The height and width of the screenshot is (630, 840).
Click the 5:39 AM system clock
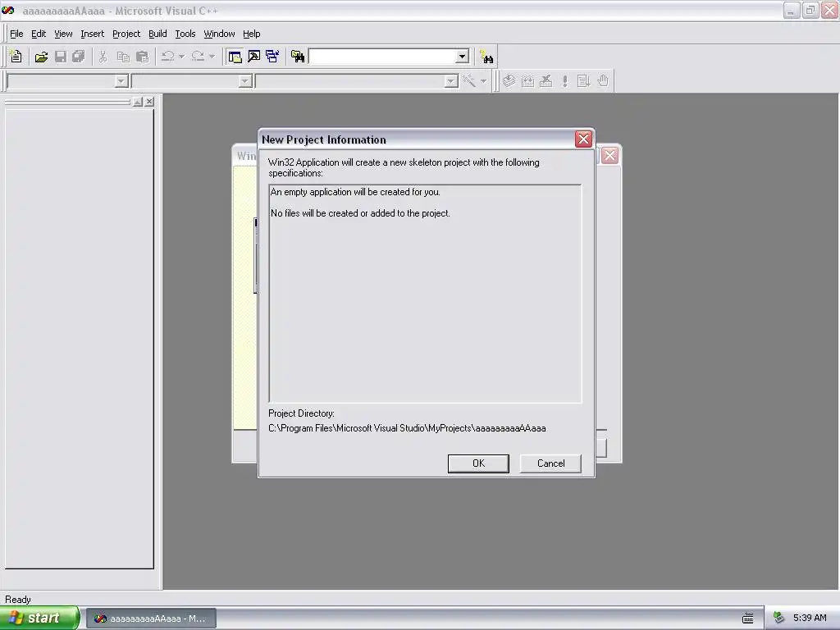tap(810, 618)
